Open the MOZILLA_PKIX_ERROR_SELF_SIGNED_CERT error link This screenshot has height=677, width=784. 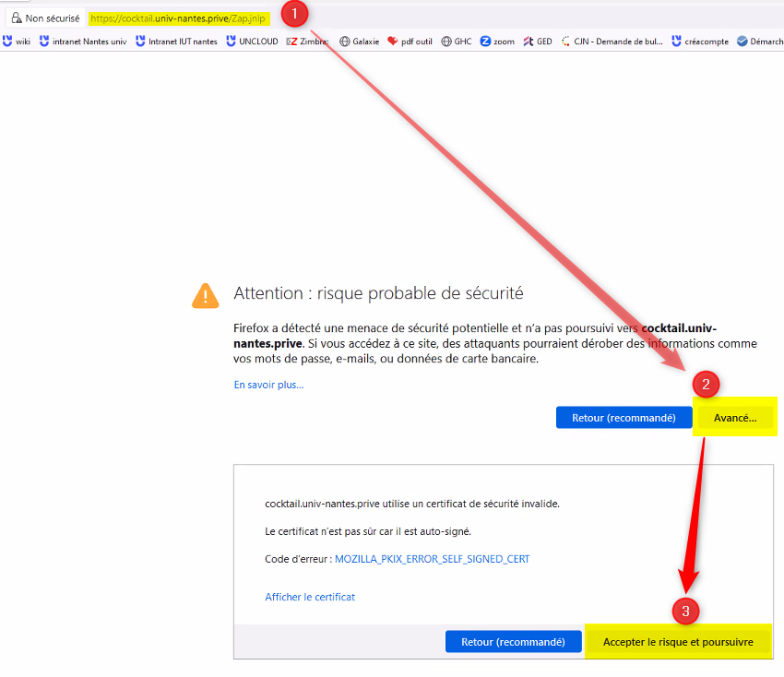(x=433, y=558)
